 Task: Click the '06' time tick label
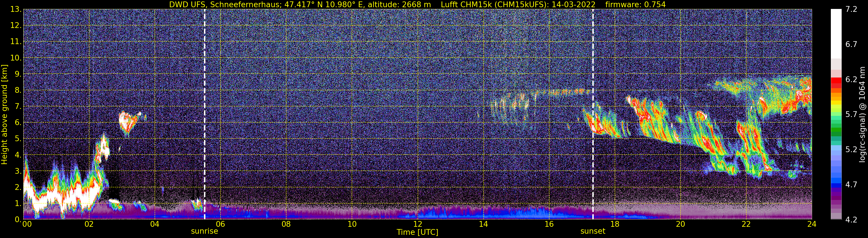pyautogui.click(x=220, y=224)
